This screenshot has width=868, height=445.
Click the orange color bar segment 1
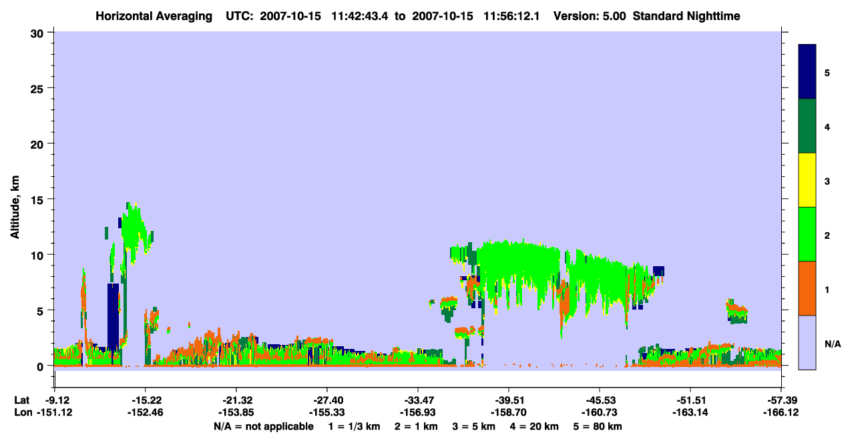click(x=807, y=288)
